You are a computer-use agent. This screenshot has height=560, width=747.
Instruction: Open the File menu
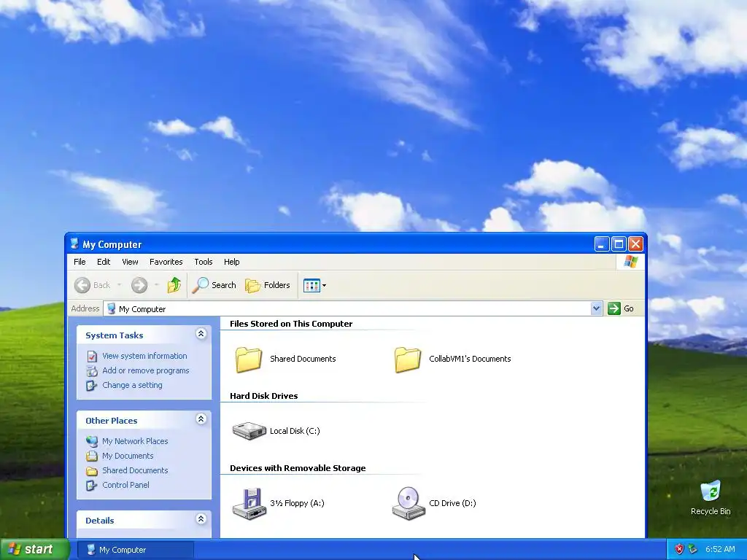pos(80,262)
